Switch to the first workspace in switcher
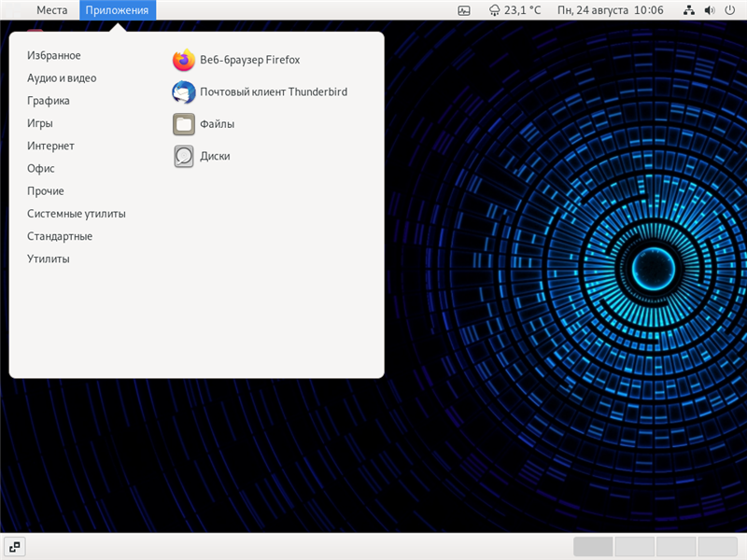 coord(593,547)
